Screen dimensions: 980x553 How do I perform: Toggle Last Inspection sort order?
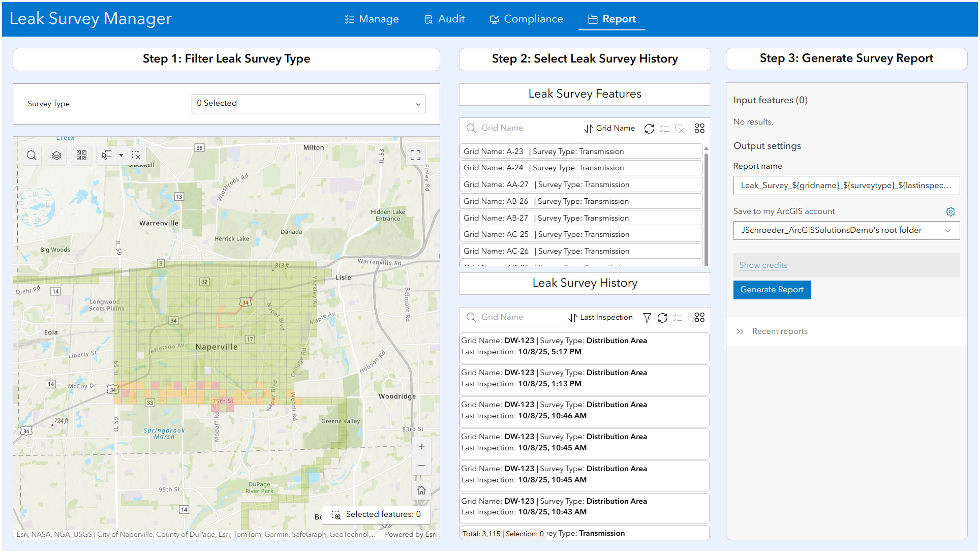572,317
